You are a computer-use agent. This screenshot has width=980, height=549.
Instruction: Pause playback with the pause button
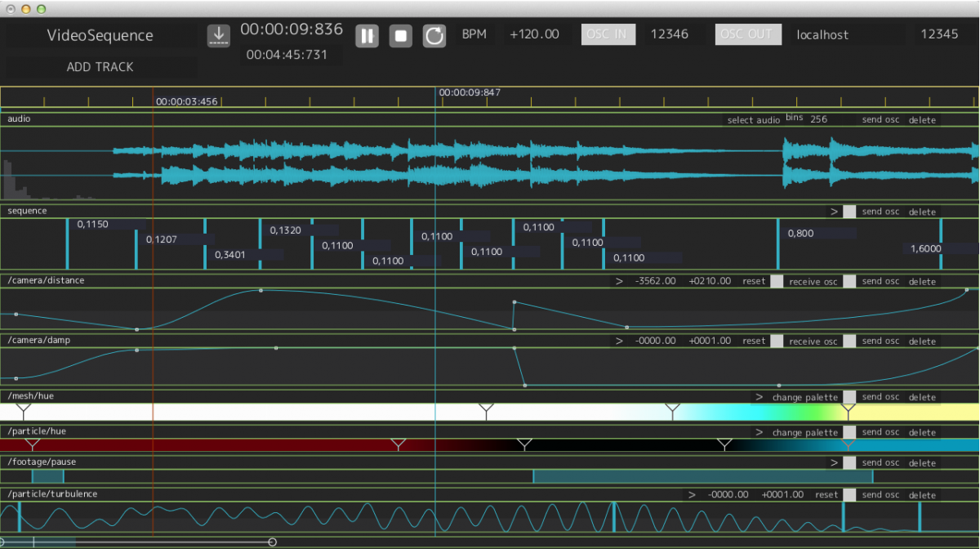367,36
